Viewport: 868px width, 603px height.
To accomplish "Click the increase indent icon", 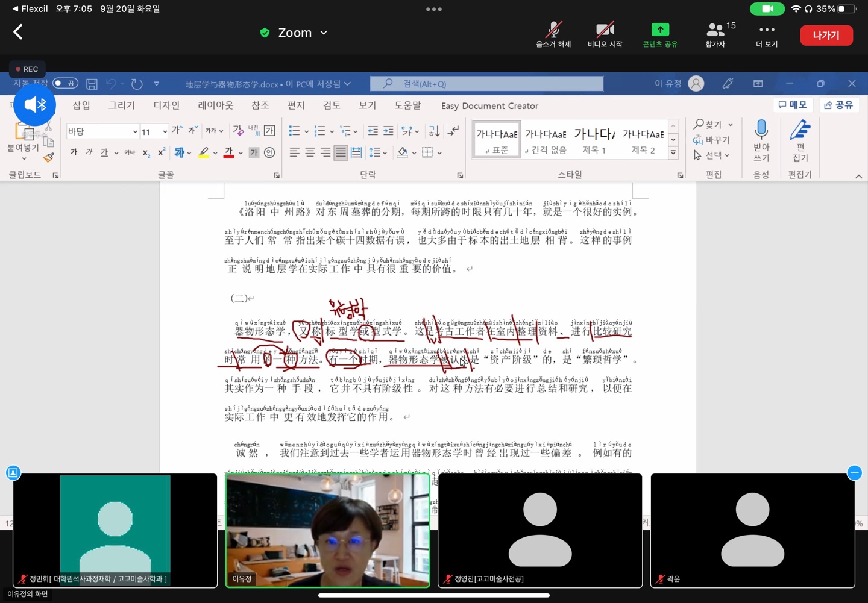I will click(388, 131).
